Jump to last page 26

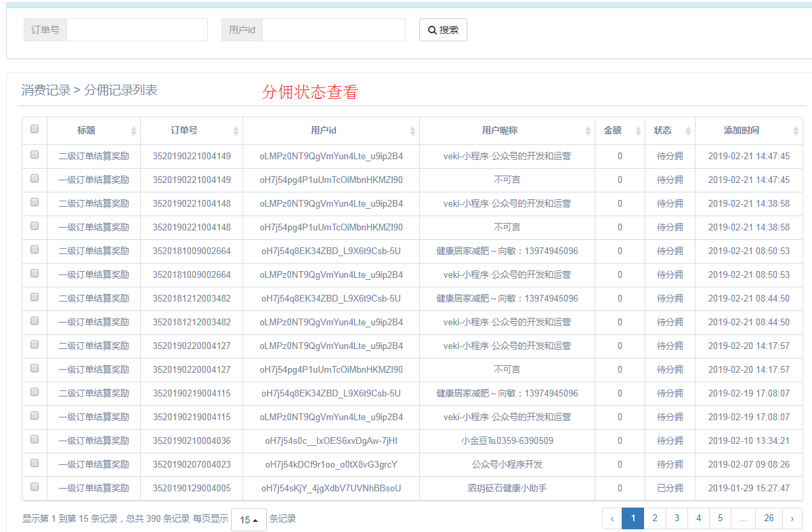(x=769, y=518)
